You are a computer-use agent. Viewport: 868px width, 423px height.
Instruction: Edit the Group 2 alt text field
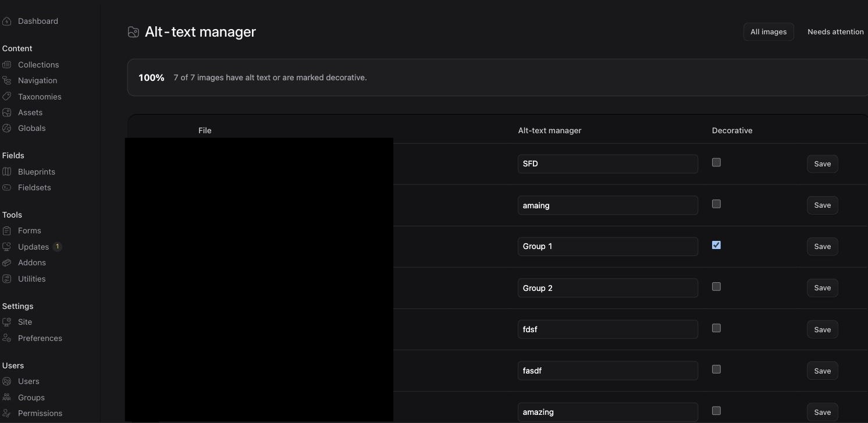(608, 288)
